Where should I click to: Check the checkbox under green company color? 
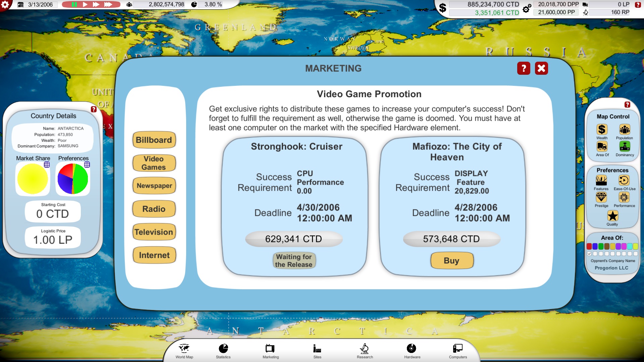pyautogui.click(x=601, y=254)
